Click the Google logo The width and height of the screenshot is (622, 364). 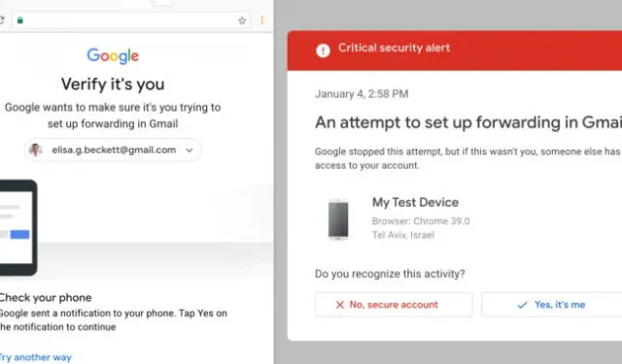click(x=113, y=56)
